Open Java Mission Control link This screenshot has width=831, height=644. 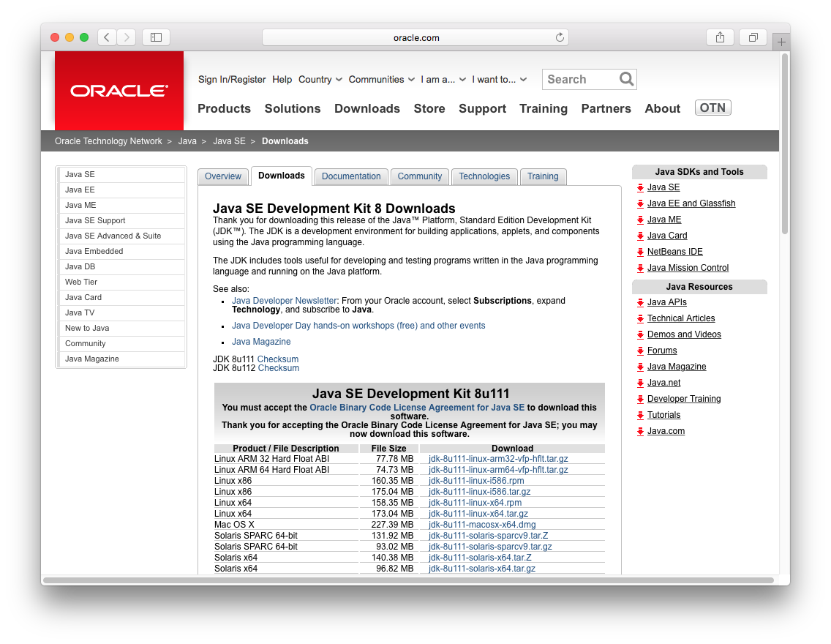[688, 268]
